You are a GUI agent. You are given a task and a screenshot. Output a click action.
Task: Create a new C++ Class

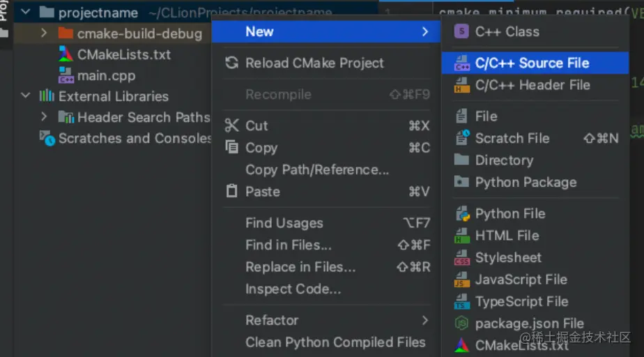(x=535, y=31)
